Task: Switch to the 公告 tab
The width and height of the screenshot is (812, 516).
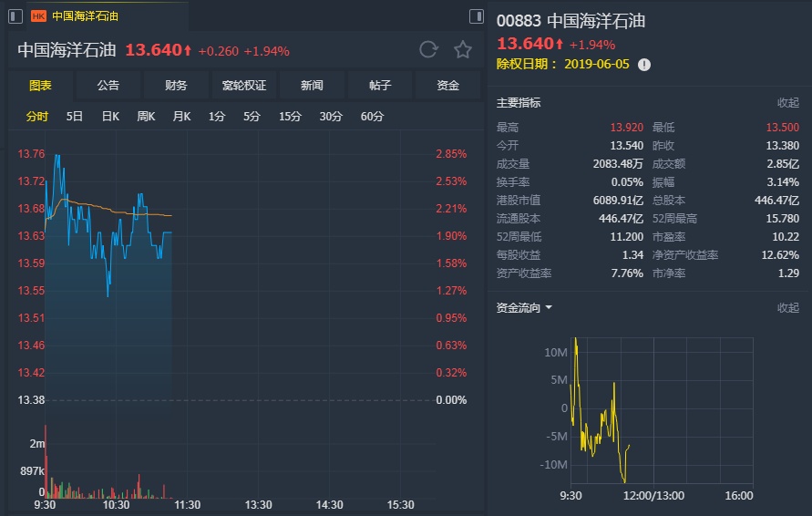Action: pos(108,86)
